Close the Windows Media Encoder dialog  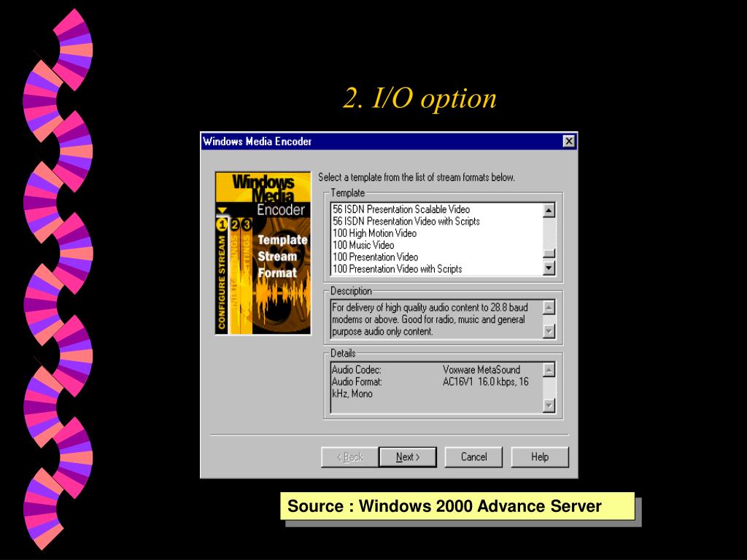coord(569,141)
